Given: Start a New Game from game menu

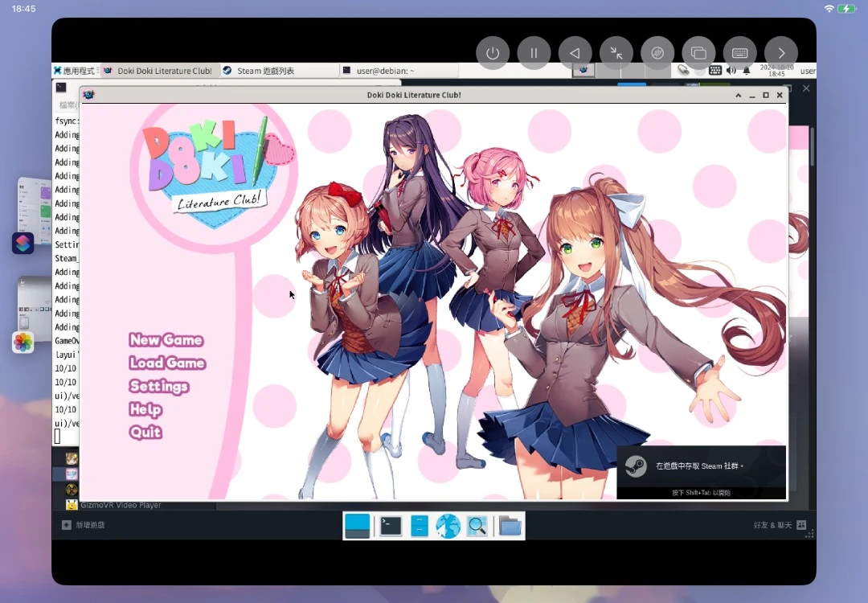Looking at the screenshot, I should (x=166, y=340).
